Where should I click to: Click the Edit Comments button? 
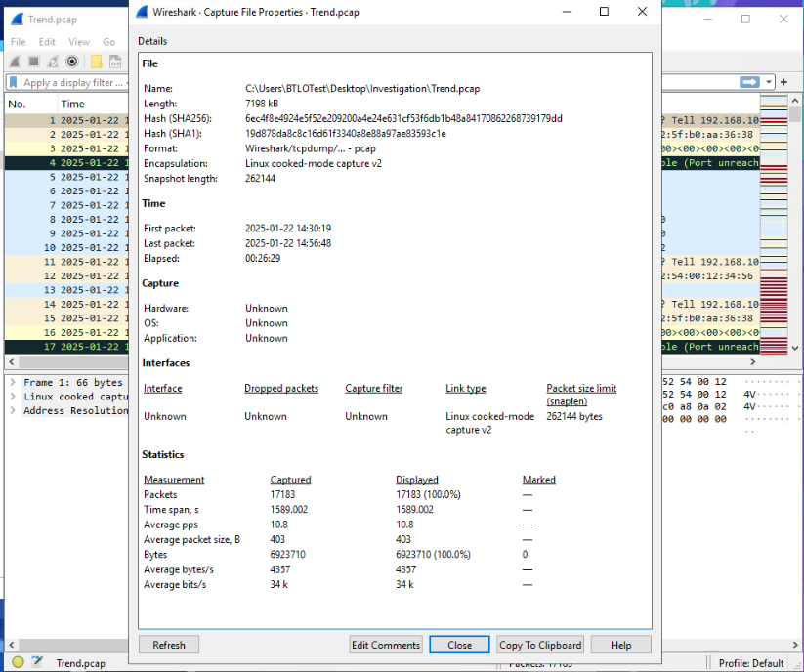coord(386,645)
